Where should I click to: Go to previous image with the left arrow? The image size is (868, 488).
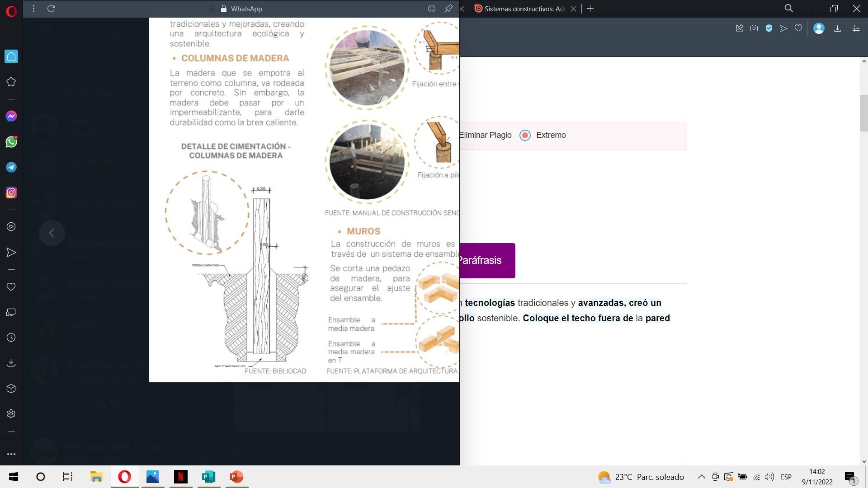coord(52,233)
